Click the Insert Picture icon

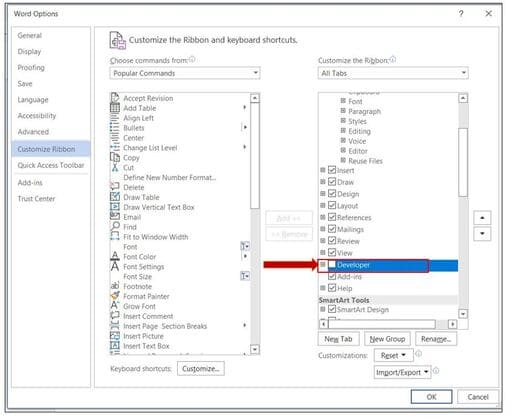point(115,336)
